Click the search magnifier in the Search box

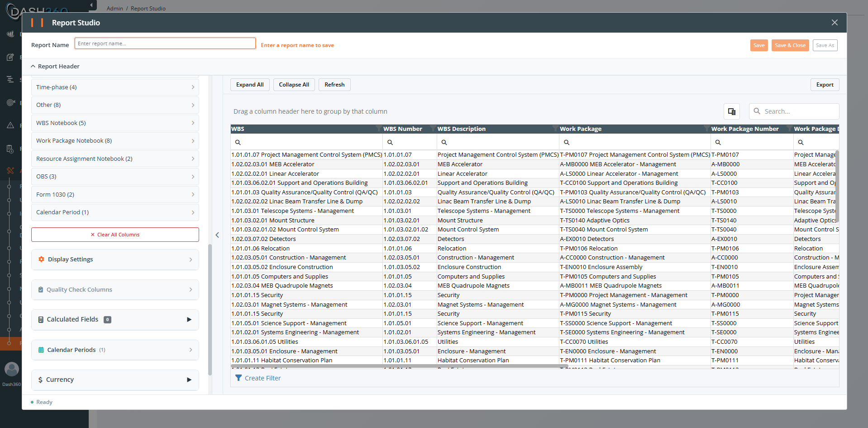pyautogui.click(x=757, y=111)
